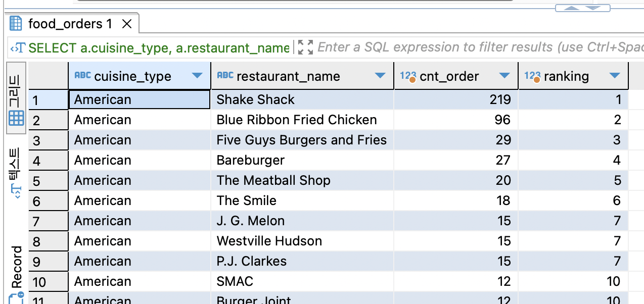This screenshot has width=644, height=304.
Task: Click the J. G. Melon cell
Action: pyautogui.click(x=302, y=221)
